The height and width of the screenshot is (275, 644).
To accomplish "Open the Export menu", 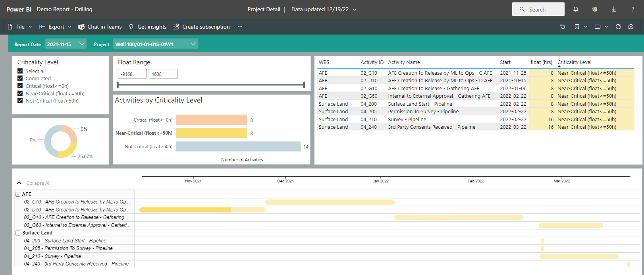I will click(x=56, y=27).
